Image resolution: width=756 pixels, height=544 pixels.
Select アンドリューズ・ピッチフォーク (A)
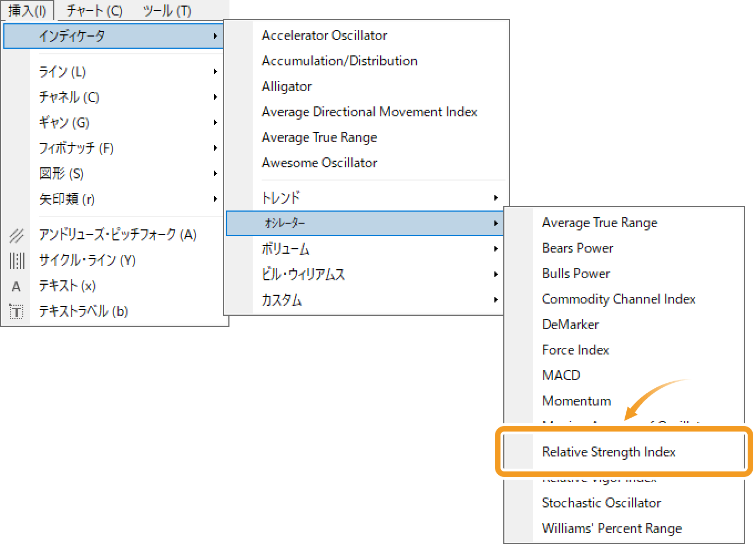pyautogui.click(x=118, y=235)
